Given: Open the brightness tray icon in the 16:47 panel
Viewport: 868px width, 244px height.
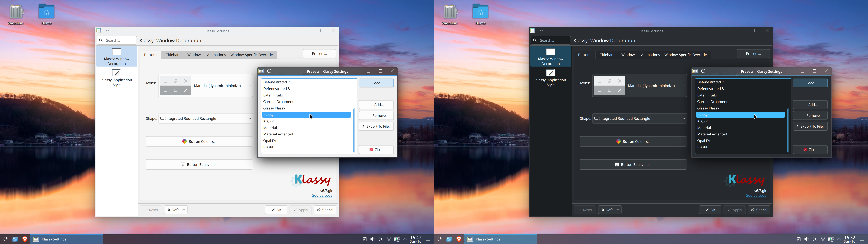Looking at the screenshot, I should tap(381, 239).
